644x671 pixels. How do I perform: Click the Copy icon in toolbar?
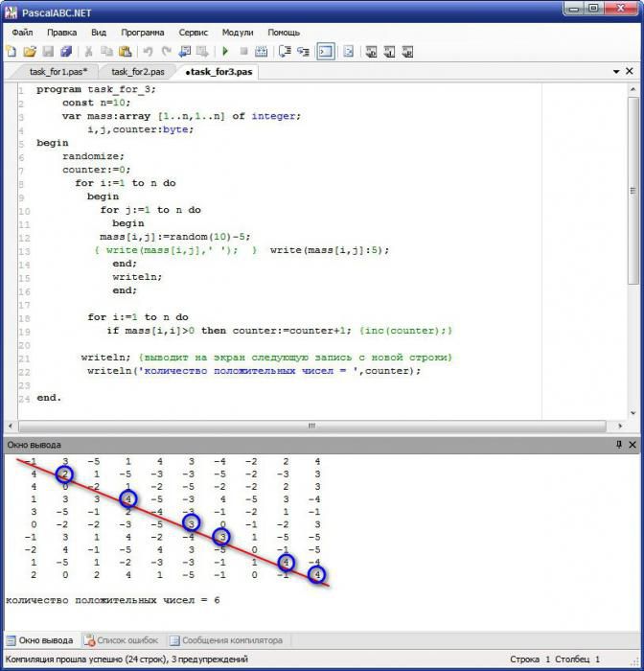click(x=106, y=52)
